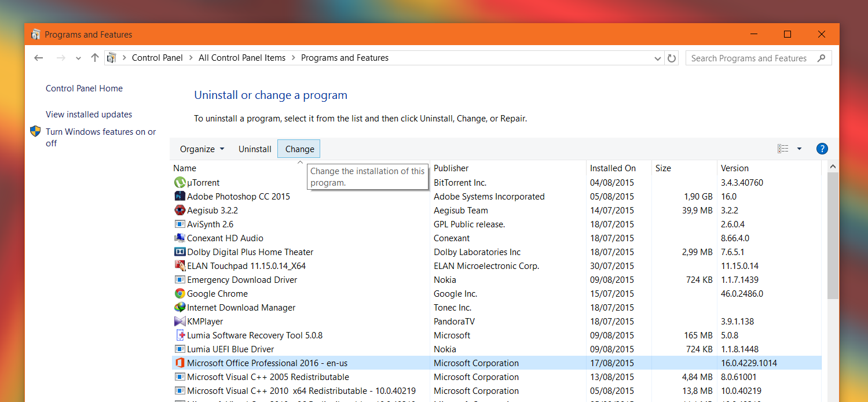Screen dimensions: 868x402
Task: Click the ELAN Touchpad icon
Action: click(180, 266)
